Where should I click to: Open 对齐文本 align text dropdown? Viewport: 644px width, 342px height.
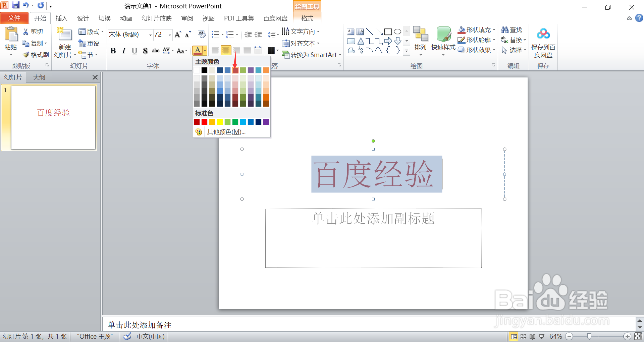pyautogui.click(x=301, y=43)
